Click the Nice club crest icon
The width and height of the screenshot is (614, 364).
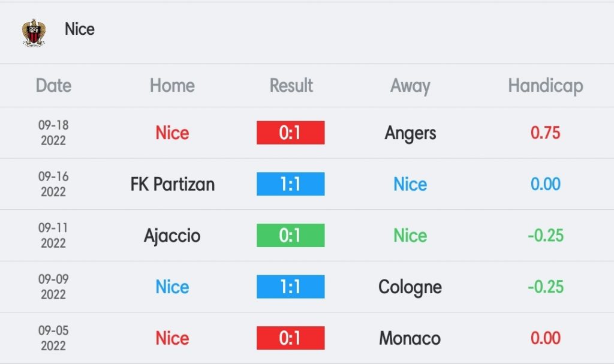34,33
